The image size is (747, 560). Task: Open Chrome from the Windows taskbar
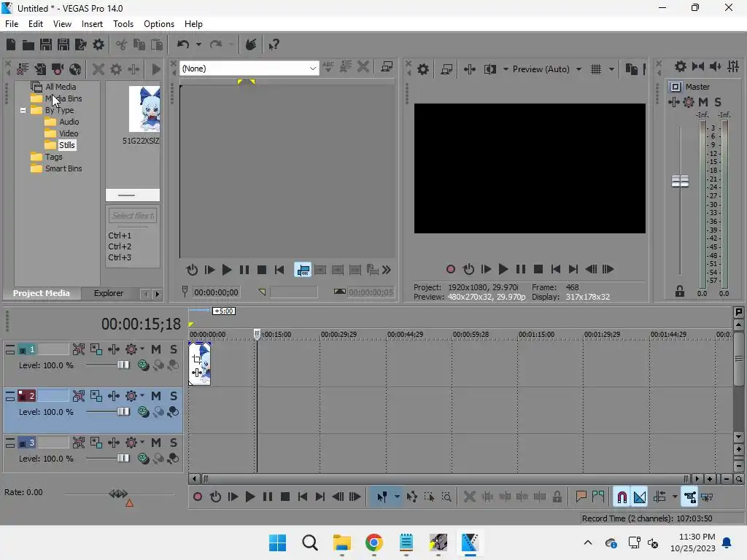[374, 542]
